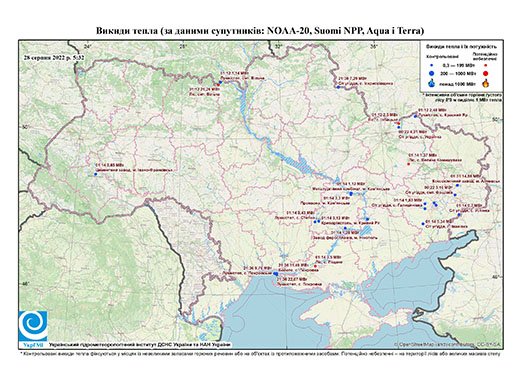
Task: Click the large blue circle in legend
Action: click(431, 73)
